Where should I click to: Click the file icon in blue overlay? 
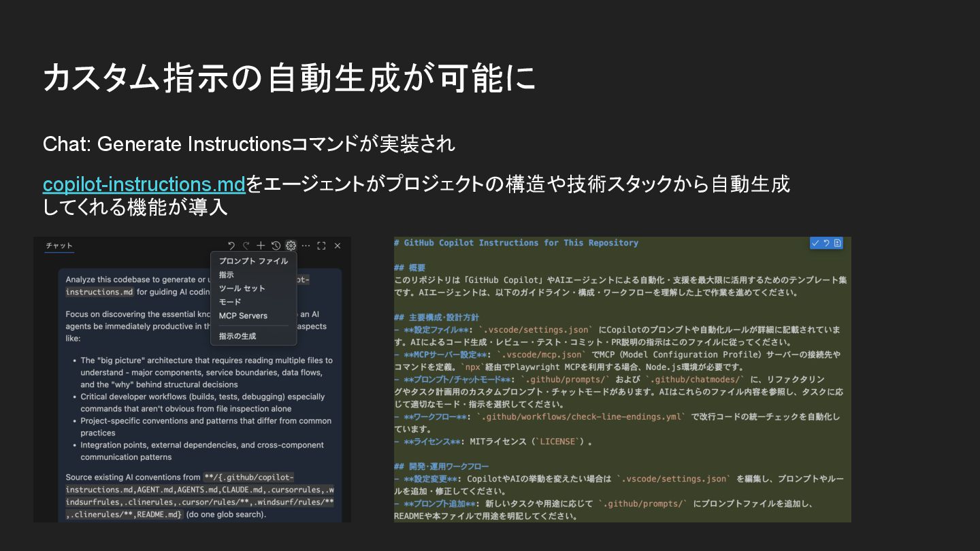point(837,243)
